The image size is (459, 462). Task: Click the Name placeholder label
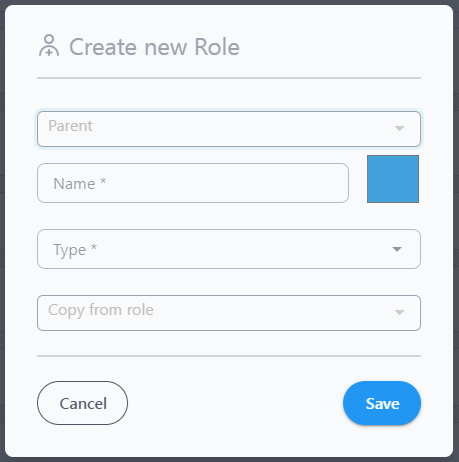pos(80,184)
